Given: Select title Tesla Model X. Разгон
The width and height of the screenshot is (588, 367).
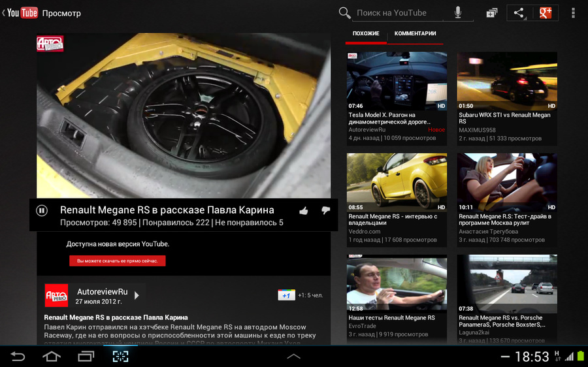Looking at the screenshot, I should (x=389, y=118).
